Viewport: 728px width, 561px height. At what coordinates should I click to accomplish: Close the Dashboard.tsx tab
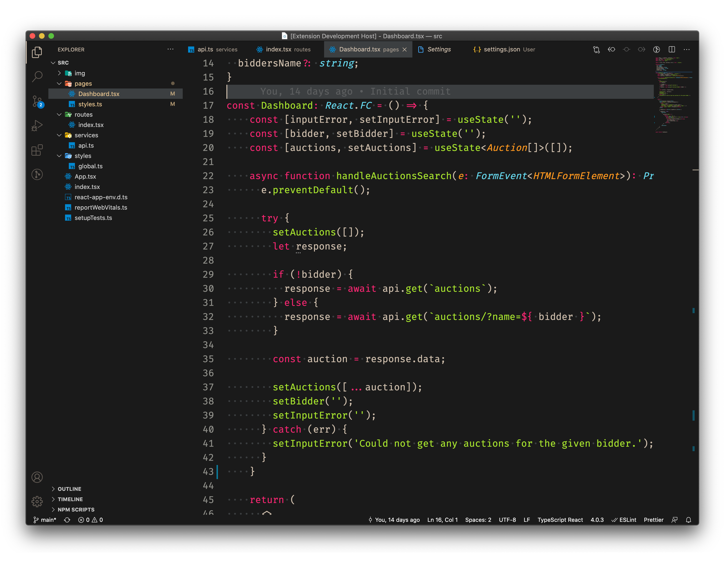(405, 49)
